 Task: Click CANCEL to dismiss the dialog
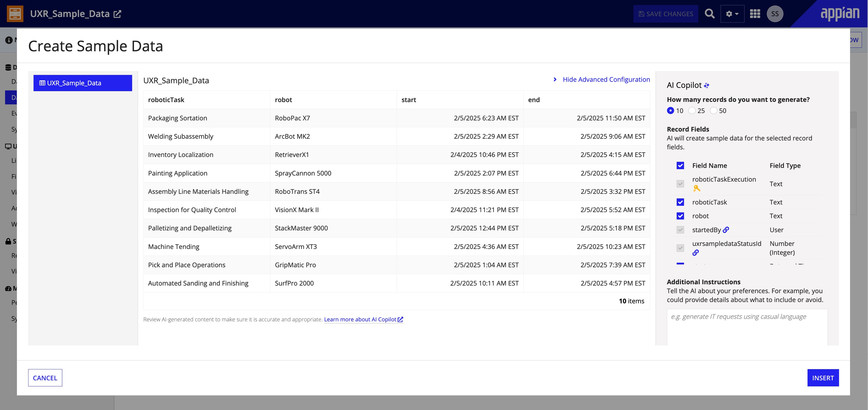[45, 378]
